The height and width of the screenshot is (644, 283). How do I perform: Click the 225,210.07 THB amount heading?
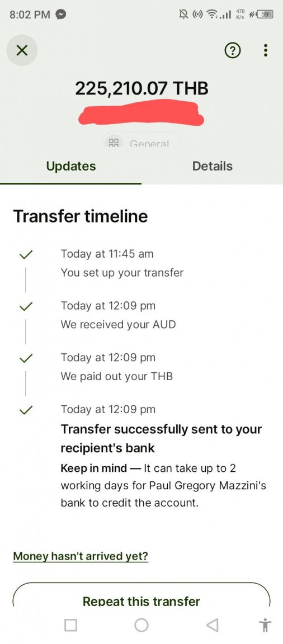pyautogui.click(x=141, y=88)
